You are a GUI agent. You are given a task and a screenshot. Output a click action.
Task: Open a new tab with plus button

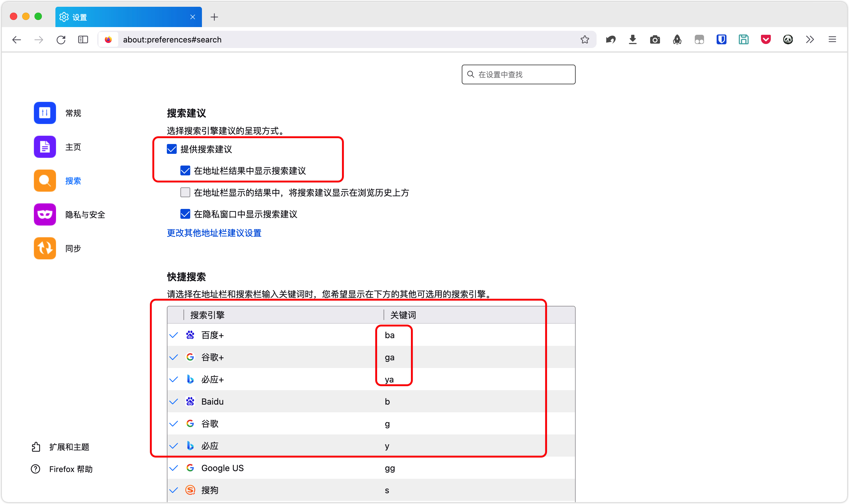(214, 17)
